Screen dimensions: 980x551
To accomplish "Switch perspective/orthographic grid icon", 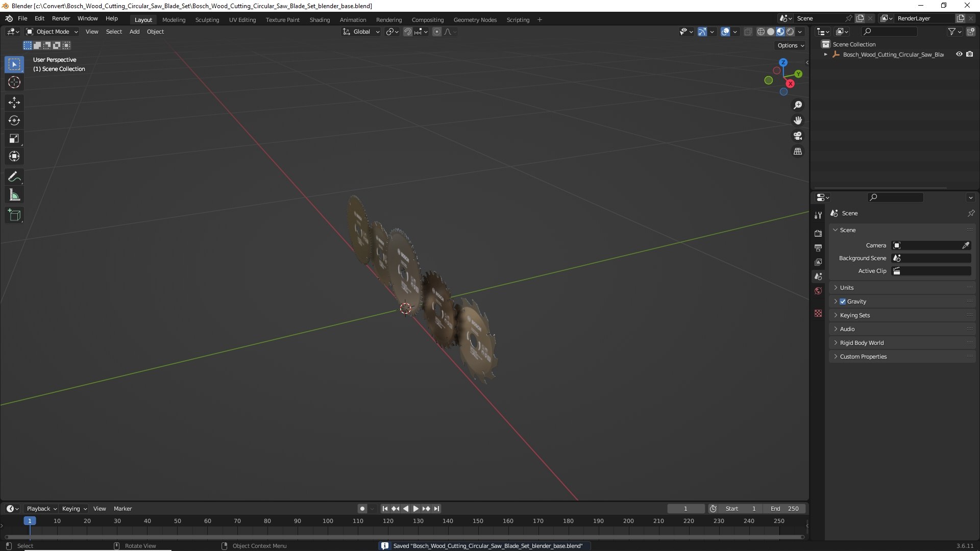I will click(x=798, y=152).
